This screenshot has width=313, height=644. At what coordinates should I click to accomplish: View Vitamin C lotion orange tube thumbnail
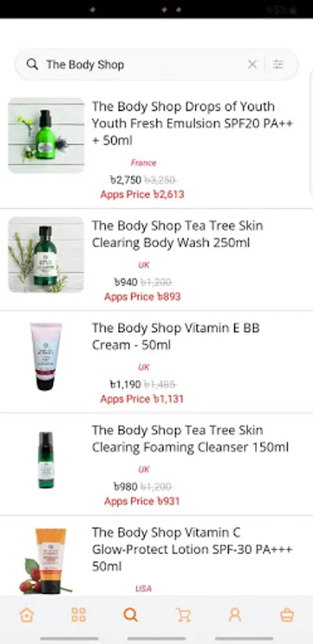tap(45, 560)
